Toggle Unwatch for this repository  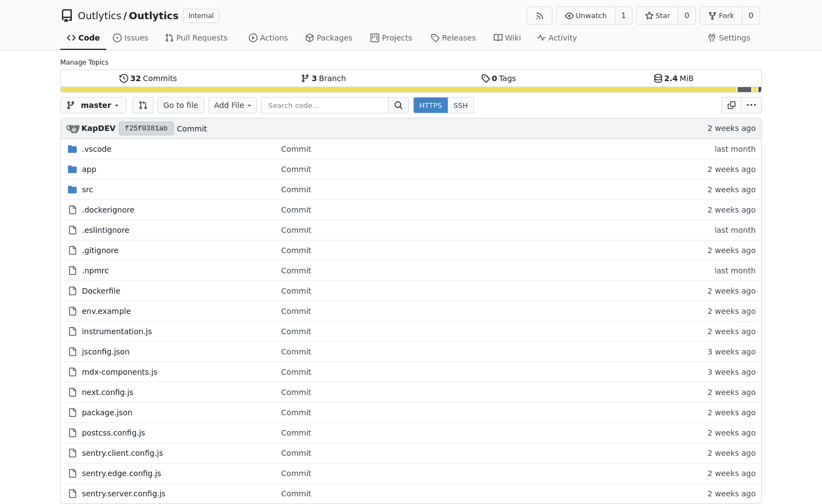586,16
